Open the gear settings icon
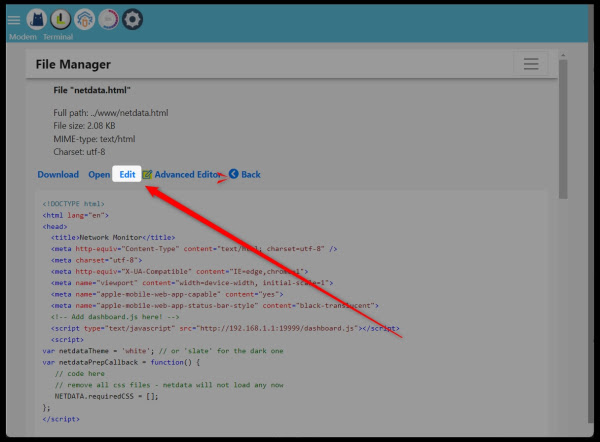The image size is (600, 442). [132, 19]
